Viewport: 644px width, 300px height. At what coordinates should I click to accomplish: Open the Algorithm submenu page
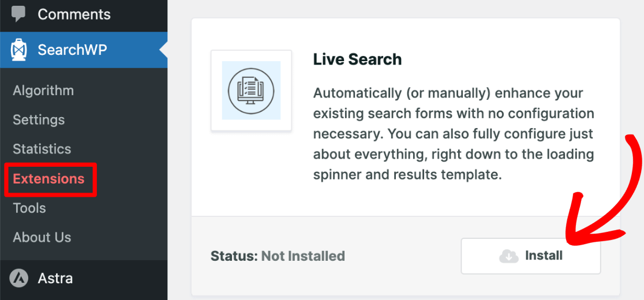tap(43, 91)
